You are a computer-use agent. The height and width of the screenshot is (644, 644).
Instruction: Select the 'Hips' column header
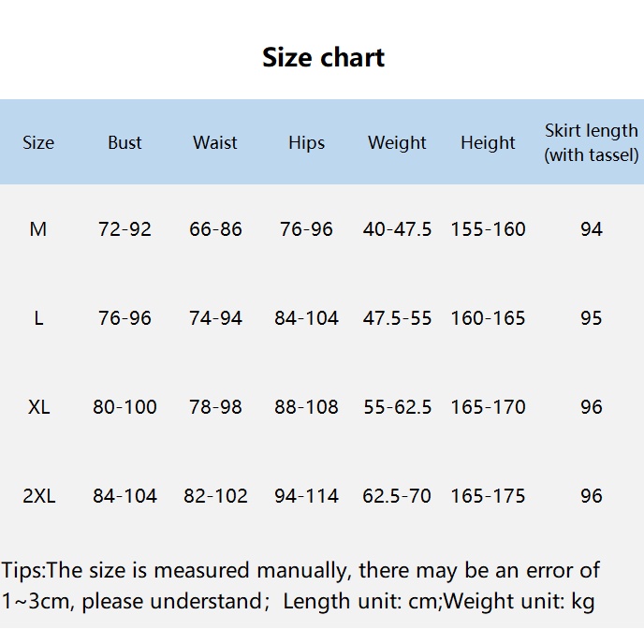[x=306, y=142]
